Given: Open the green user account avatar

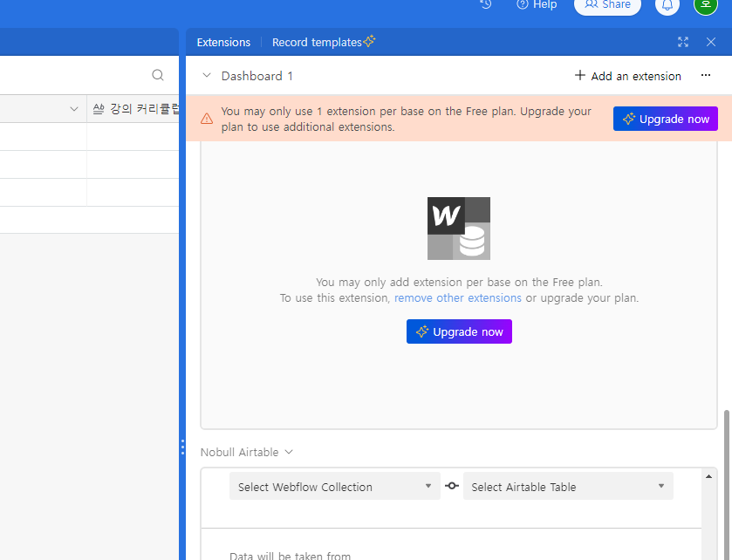Looking at the screenshot, I should [706, 5].
